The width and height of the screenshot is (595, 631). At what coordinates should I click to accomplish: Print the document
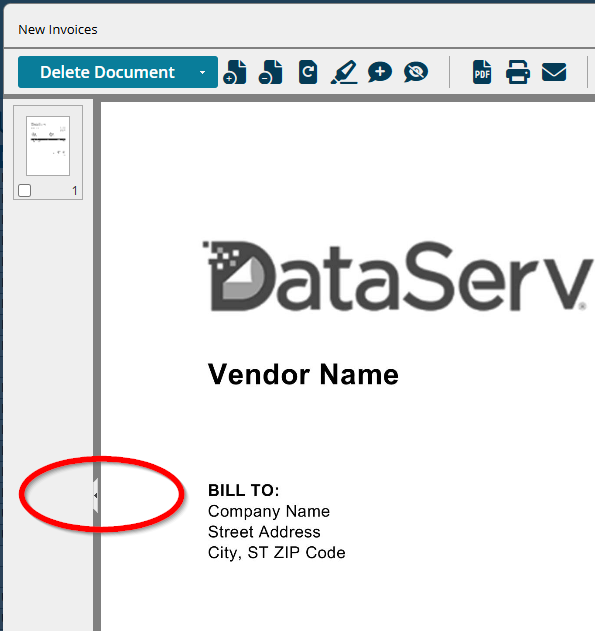[518, 72]
